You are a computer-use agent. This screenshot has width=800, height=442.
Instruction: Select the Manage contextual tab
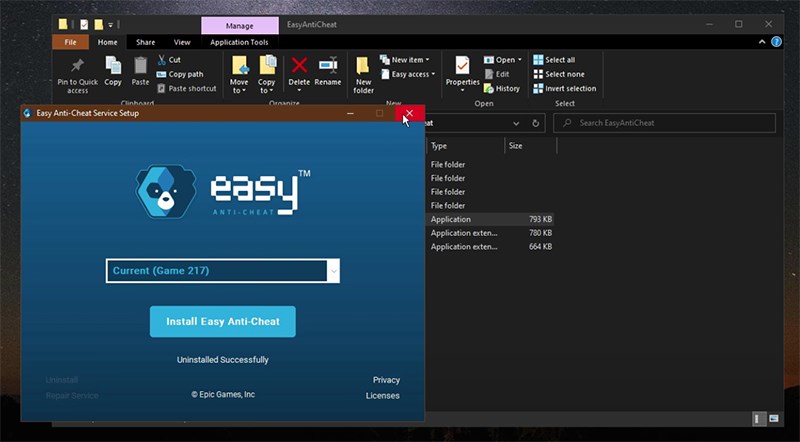[240, 26]
